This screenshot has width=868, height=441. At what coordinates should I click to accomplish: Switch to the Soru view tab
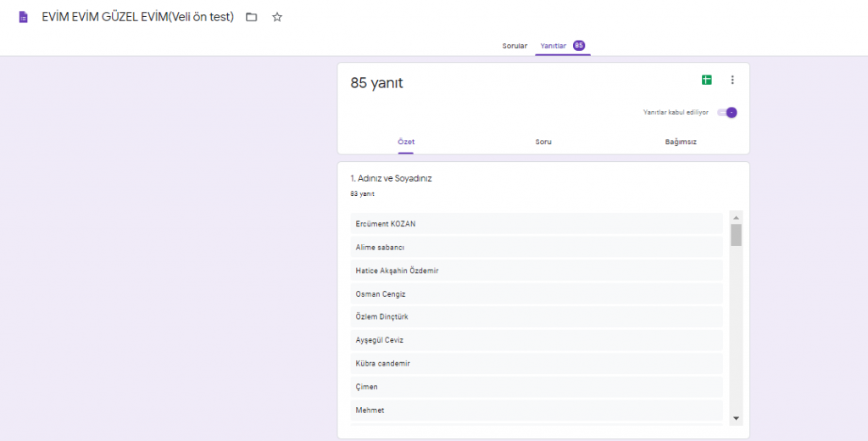tap(543, 142)
